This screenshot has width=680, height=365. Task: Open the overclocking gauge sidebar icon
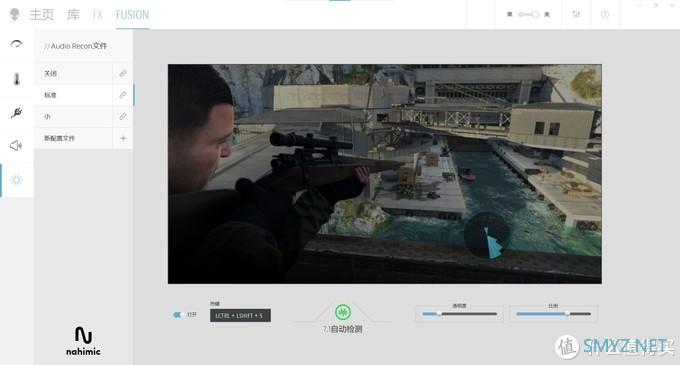coord(16,44)
